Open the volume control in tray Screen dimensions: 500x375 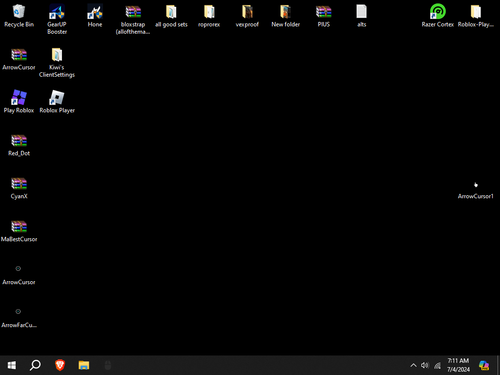[425, 365]
